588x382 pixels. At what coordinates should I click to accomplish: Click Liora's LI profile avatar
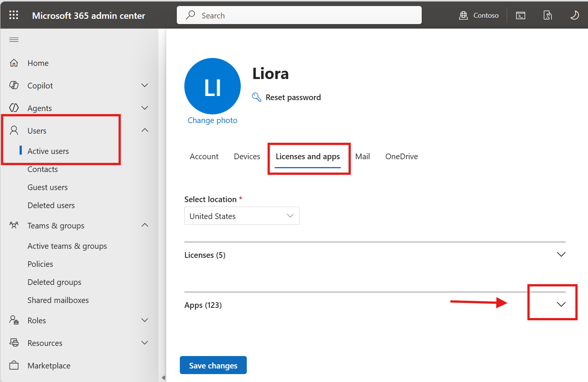click(213, 86)
